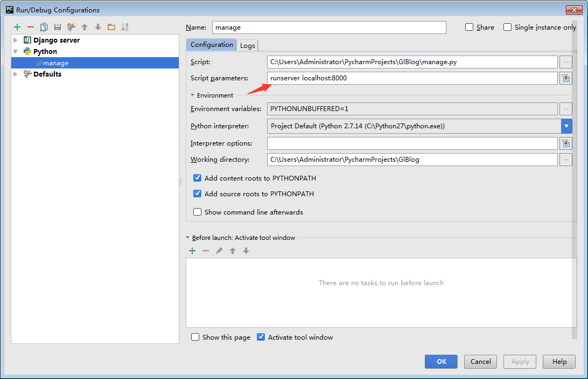This screenshot has width=588, height=379.
Task: Focus the Name input field
Action: coord(329,27)
